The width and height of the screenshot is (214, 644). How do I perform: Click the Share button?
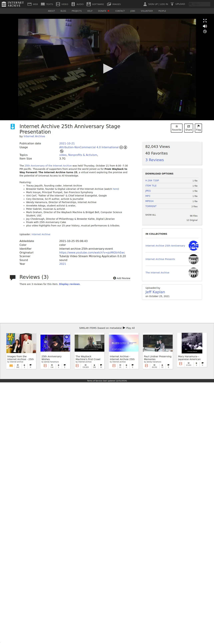(188, 128)
